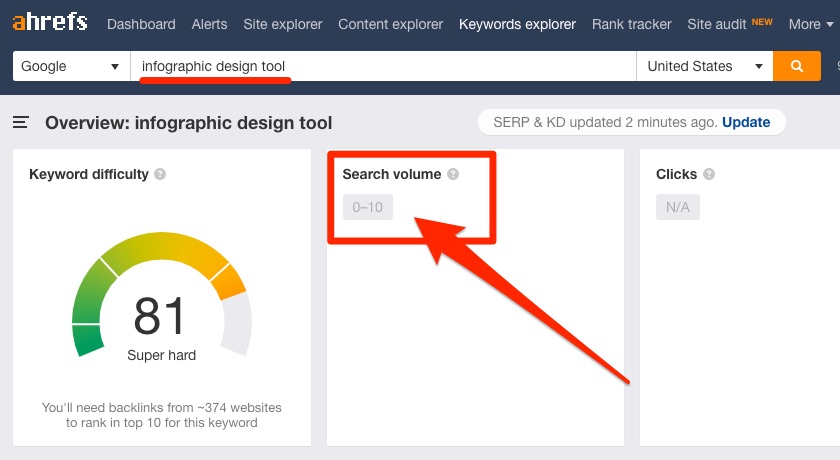Image resolution: width=840 pixels, height=460 pixels.
Task: Open the Dashboard menu item
Action: [141, 24]
